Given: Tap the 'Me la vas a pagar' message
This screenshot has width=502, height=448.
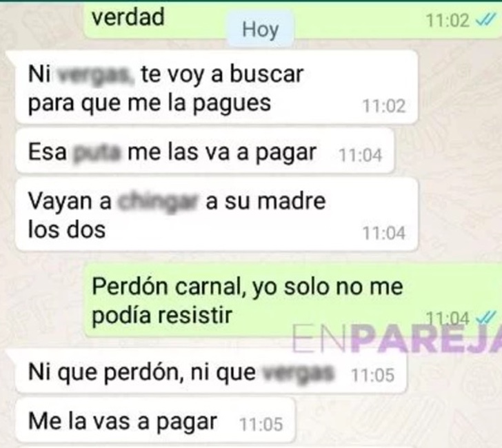Looking at the screenshot, I should coord(155,420).
